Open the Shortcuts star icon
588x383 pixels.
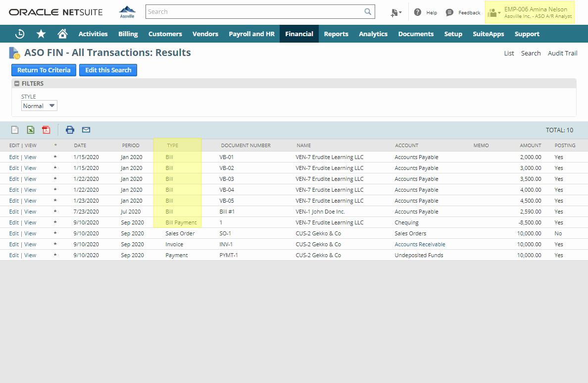41,34
